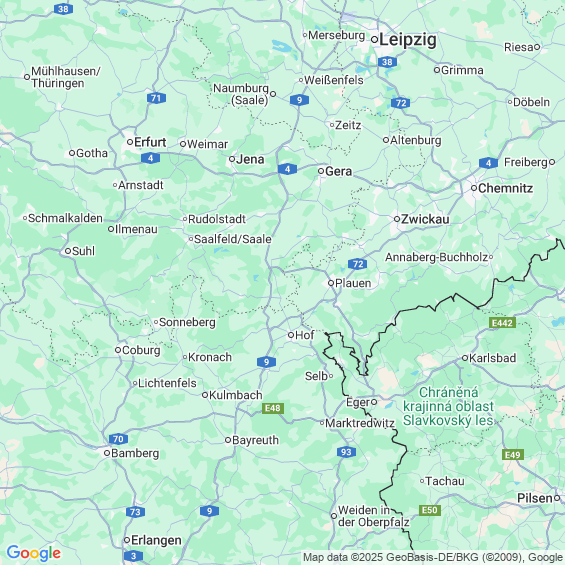Click the A93 highway shield
The image size is (565, 565).
[346, 452]
